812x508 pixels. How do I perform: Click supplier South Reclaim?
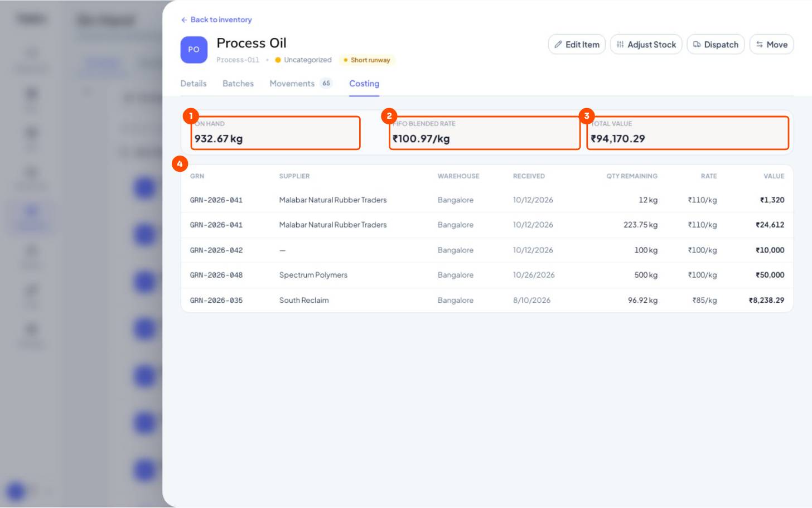click(304, 300)
